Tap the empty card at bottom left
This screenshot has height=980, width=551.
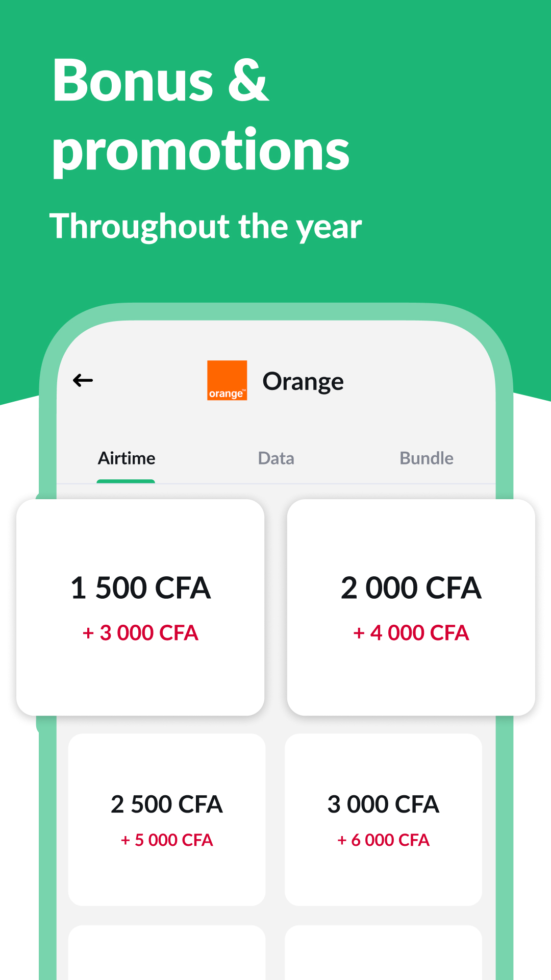[x=167, y=953]
